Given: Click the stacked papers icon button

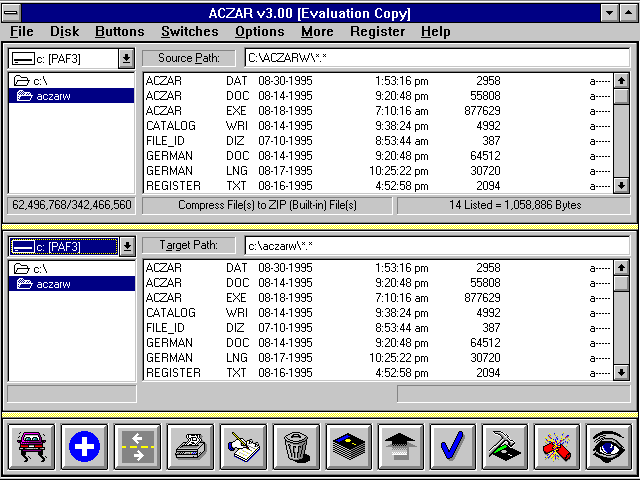Looking at the screenshot, I should point(348,446).
